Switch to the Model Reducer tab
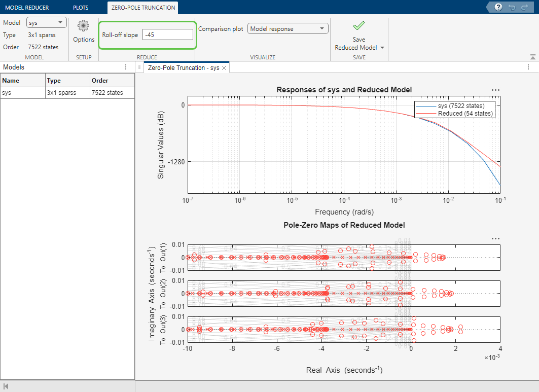This screenshot has width=539, height=392. click(27, 8)
